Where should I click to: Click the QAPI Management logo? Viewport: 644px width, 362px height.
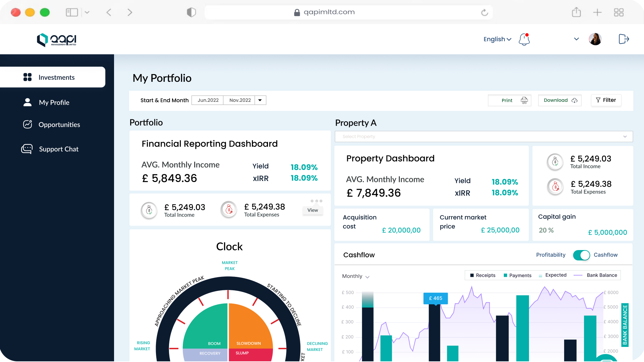[x=57, y=40]
